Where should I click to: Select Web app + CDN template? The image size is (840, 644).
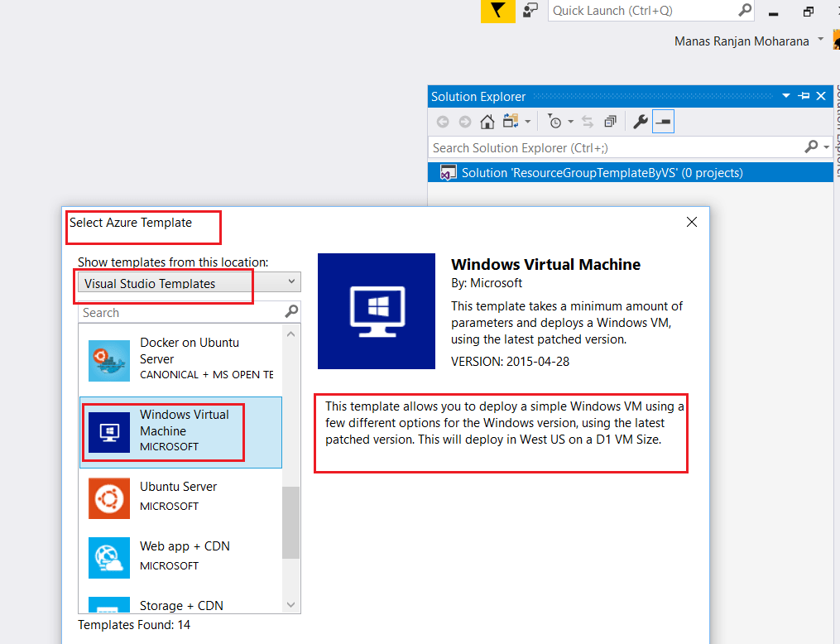(180, 558)
